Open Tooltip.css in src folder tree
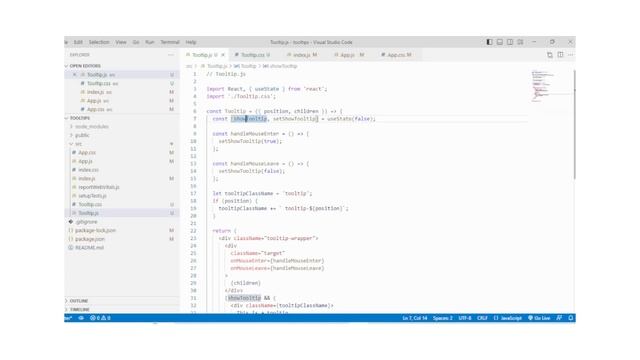 tap(122, 204)
